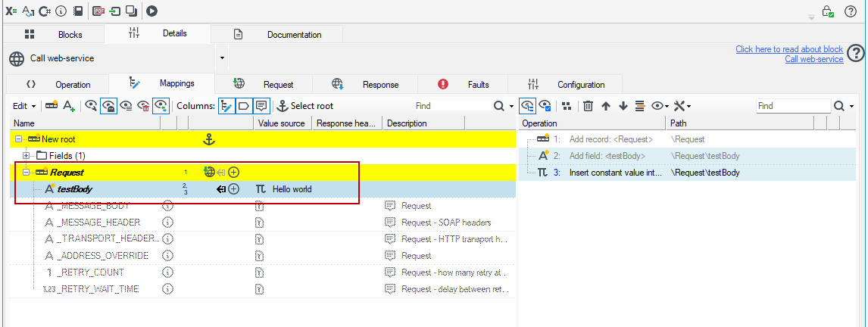This screenshot has width=868, height=327.
Task: Click the green arrow import icon
Action: click(x=115, y=11)
